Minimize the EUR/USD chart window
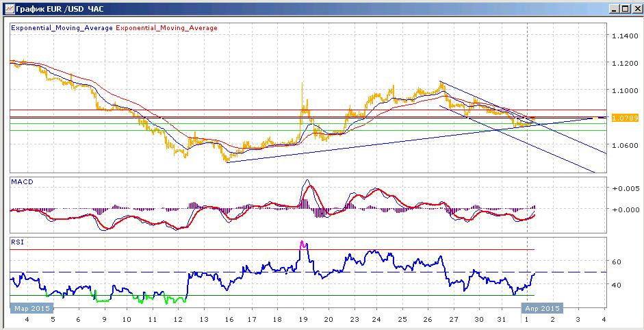644x330 pixels. point(615,9)
